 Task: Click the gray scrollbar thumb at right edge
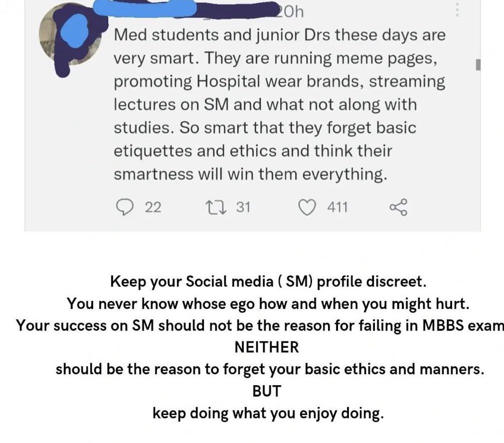(x=478, y=65)
